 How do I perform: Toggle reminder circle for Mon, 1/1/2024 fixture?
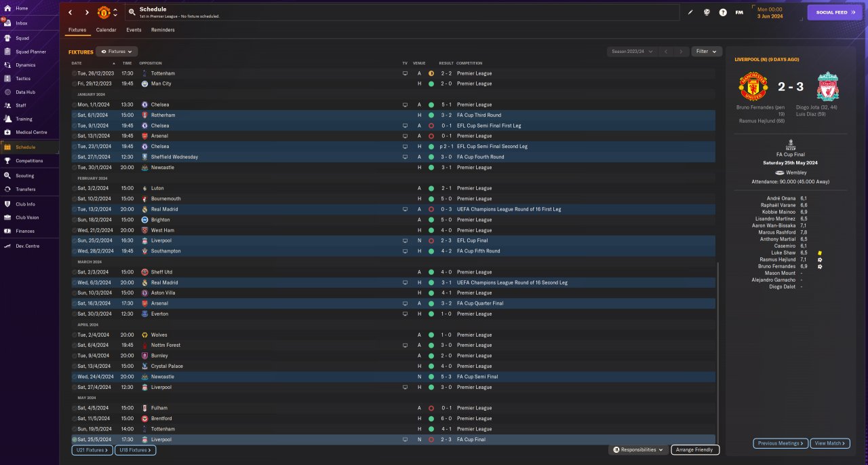74,105
